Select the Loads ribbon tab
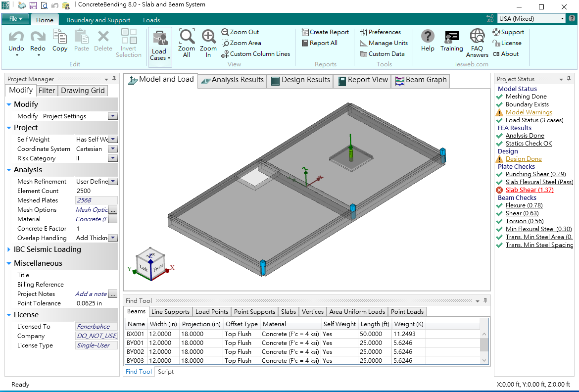The image size is (579, 392). point(151,20)
